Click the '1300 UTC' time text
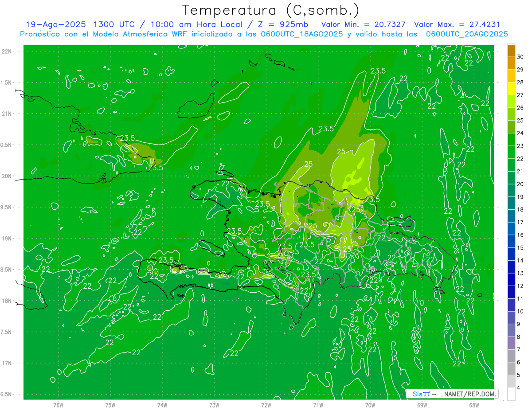The height and width of the screenshot is (411, 532). point(115,24)
